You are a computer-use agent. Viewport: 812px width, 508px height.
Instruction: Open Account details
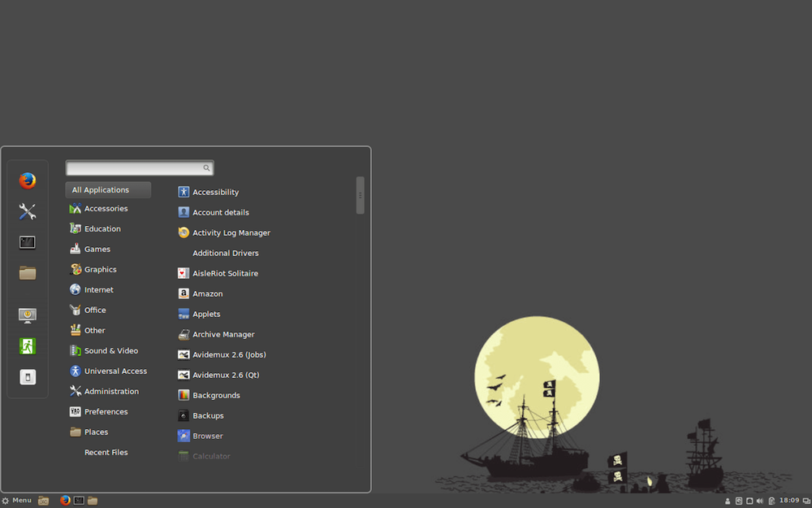(x=214, y=212)
